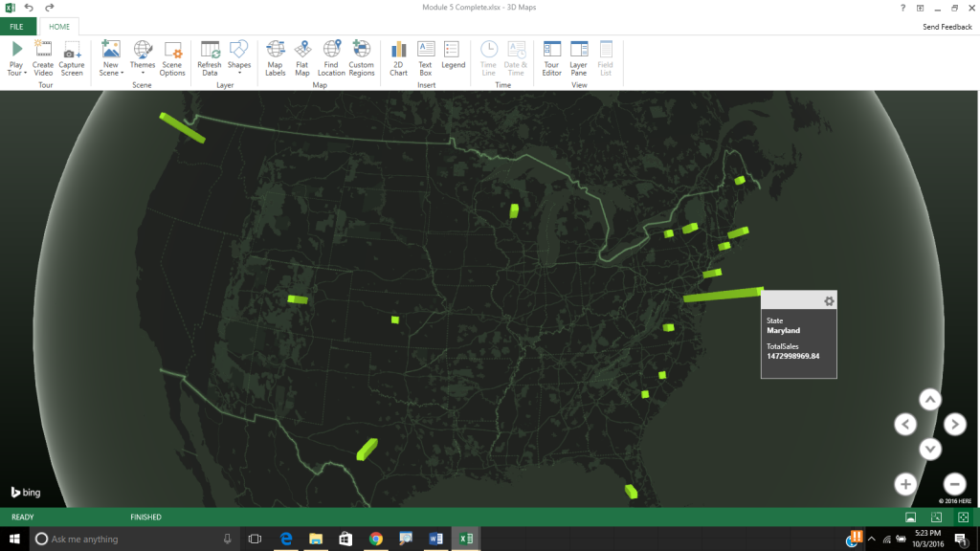Click the Undo arrow in title bar
Viewport: 980px width, 551px height.
click(x=29, y=8)
